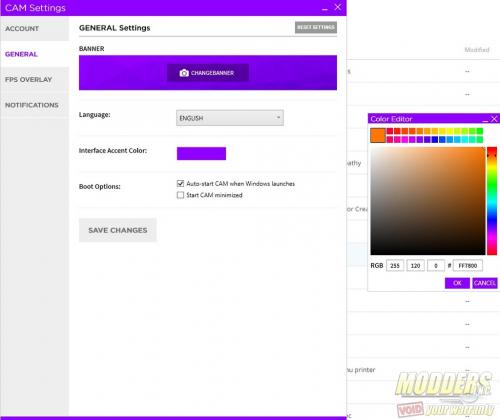
Task: Confirm color with OK in Color Editor
Action: tap(457, 283)
